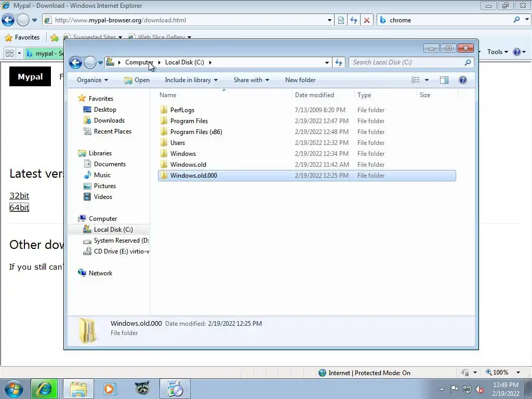
Task: Launch Windows Media Player from taskbar
Action: [x=110, y=389]
